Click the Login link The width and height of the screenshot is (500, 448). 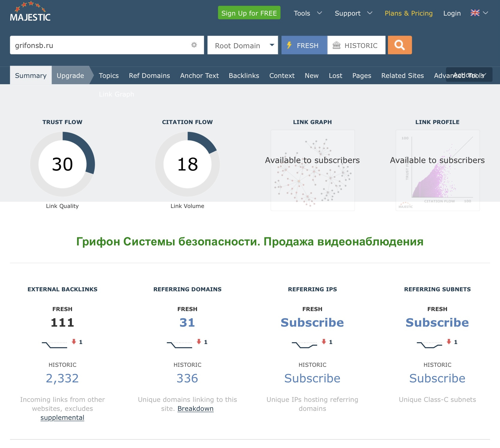click(x=452, y=13)
